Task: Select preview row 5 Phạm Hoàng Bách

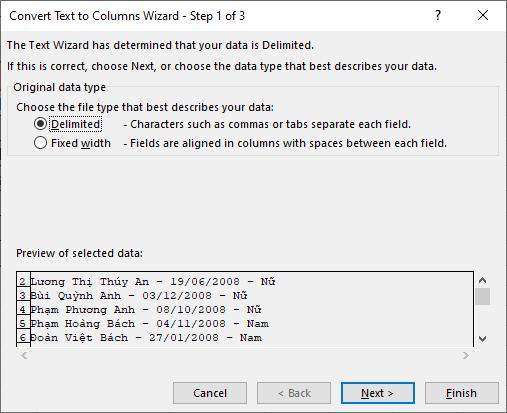Action: [150, 324]
